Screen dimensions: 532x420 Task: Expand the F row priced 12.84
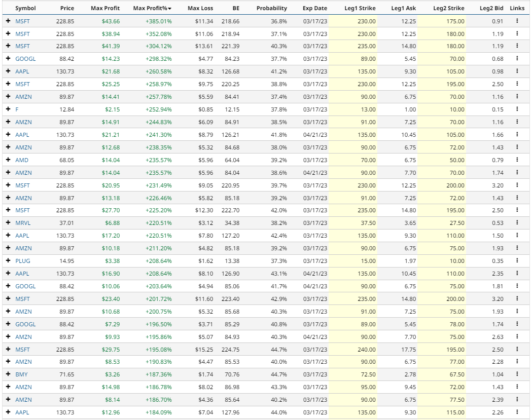8,109
